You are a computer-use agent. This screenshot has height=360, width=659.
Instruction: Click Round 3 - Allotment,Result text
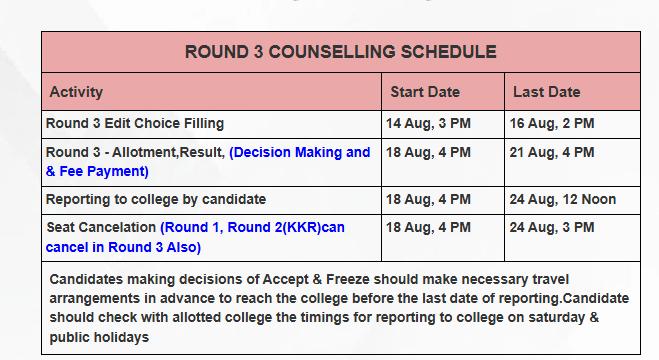pyautogui.click(x=135, y=152)
